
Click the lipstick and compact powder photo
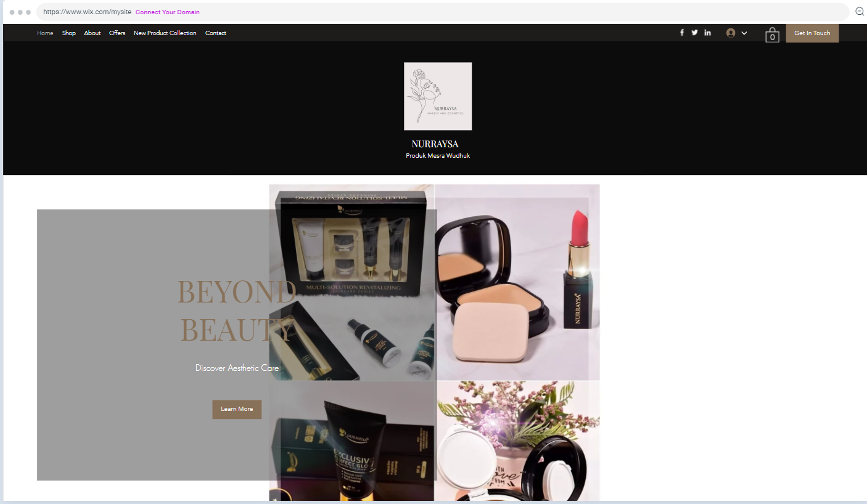click(518, 282)
